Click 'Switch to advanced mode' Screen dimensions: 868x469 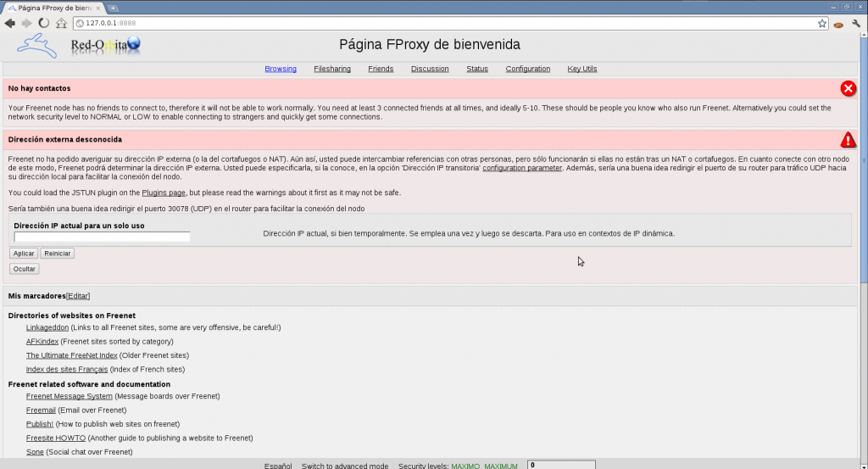click(x=345, y=466)
